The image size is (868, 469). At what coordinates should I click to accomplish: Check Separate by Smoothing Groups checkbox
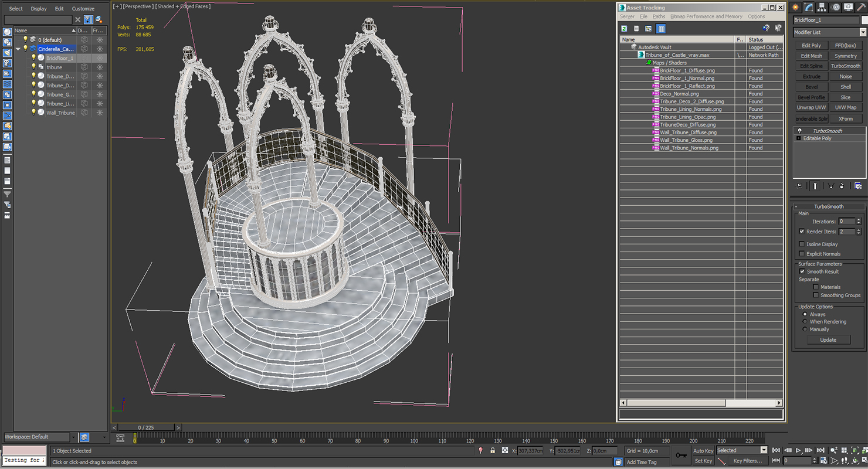tap(816, 295)
